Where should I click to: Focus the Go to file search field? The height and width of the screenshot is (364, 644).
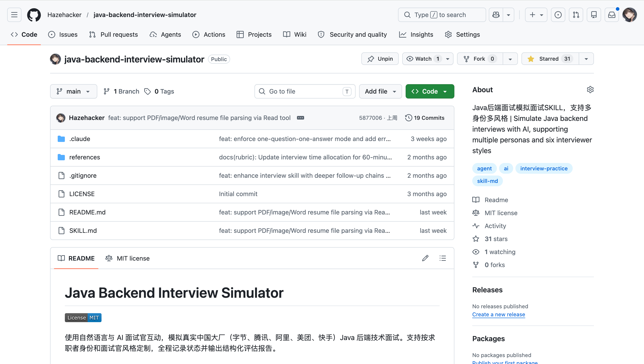(305, 91)
